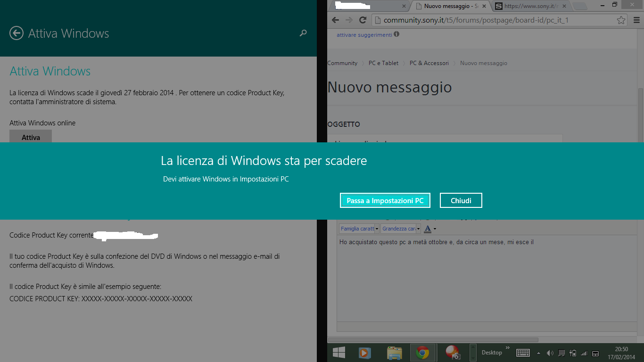Click the 'Codice Product Key corrente' label

[51, 235]
